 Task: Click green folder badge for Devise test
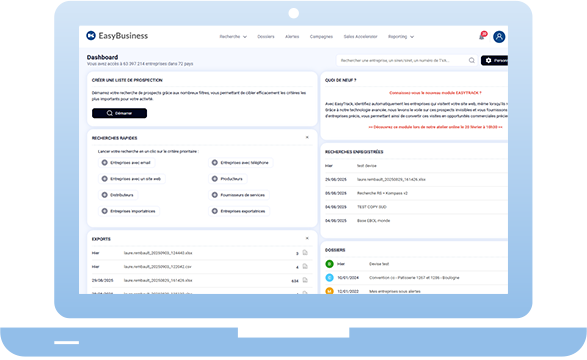point(329,264)
